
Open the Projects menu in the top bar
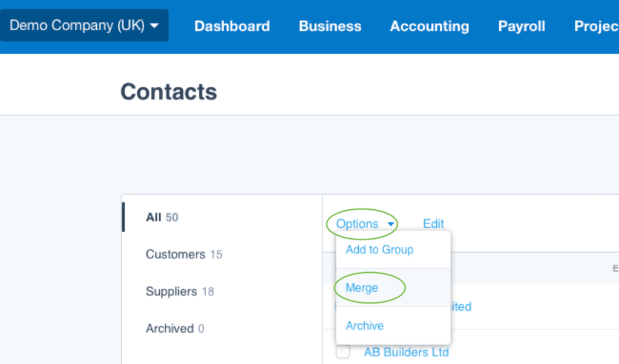tap(596, 27)
